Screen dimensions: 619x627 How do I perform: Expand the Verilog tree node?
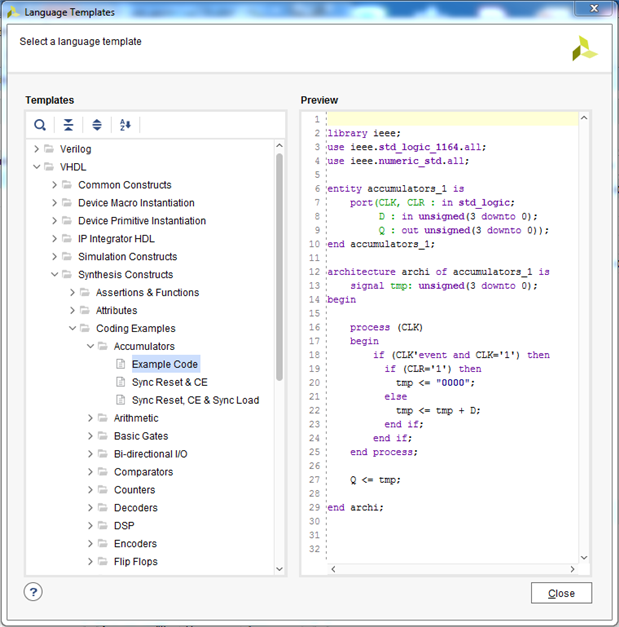point(36,149)
